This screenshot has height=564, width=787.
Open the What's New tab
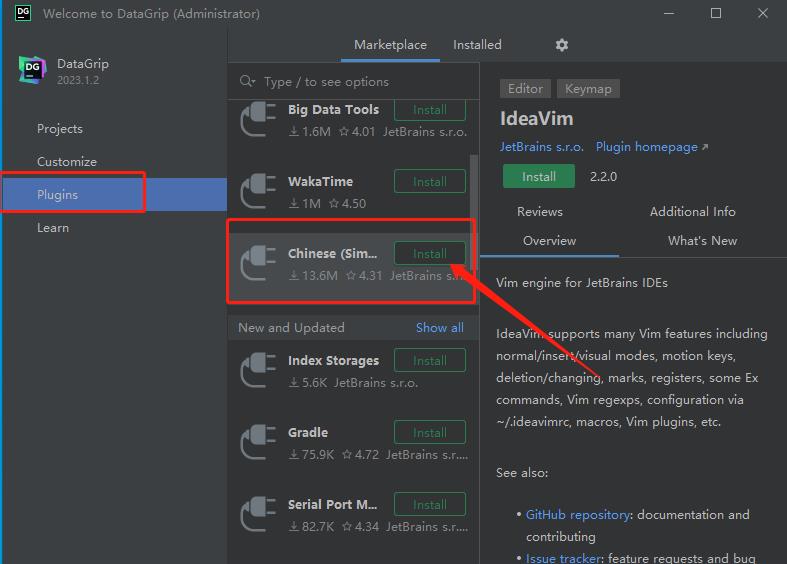703,241
